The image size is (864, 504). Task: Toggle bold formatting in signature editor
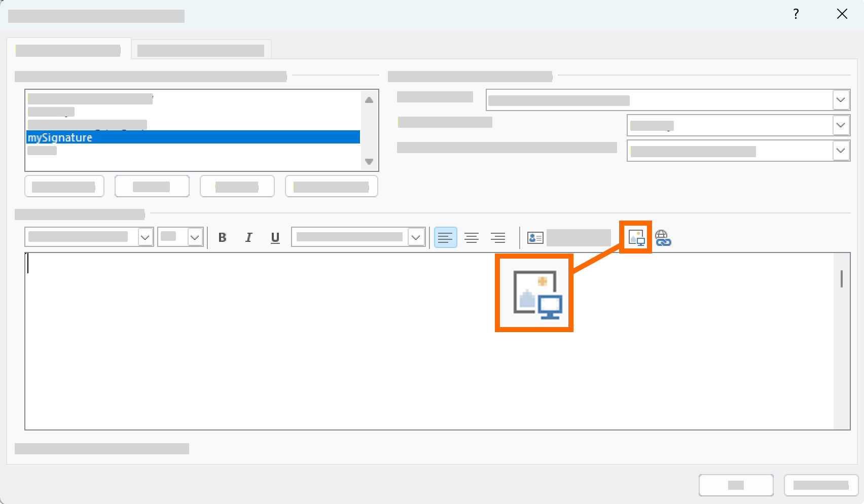tap(222, 237)
